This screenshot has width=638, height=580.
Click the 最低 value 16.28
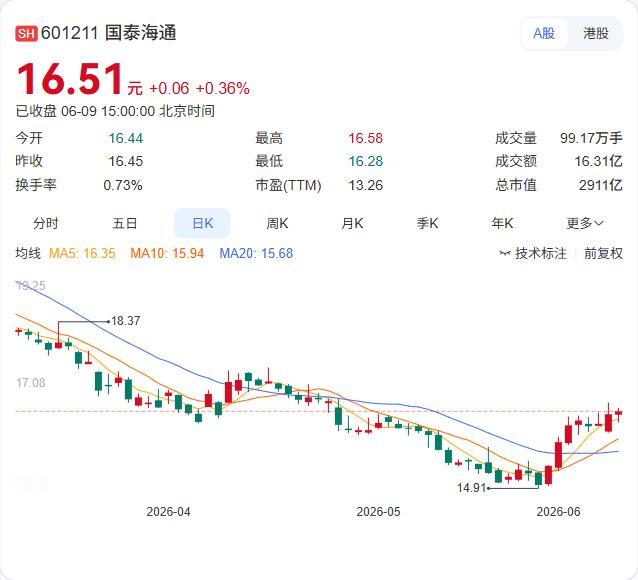[365, 161]
